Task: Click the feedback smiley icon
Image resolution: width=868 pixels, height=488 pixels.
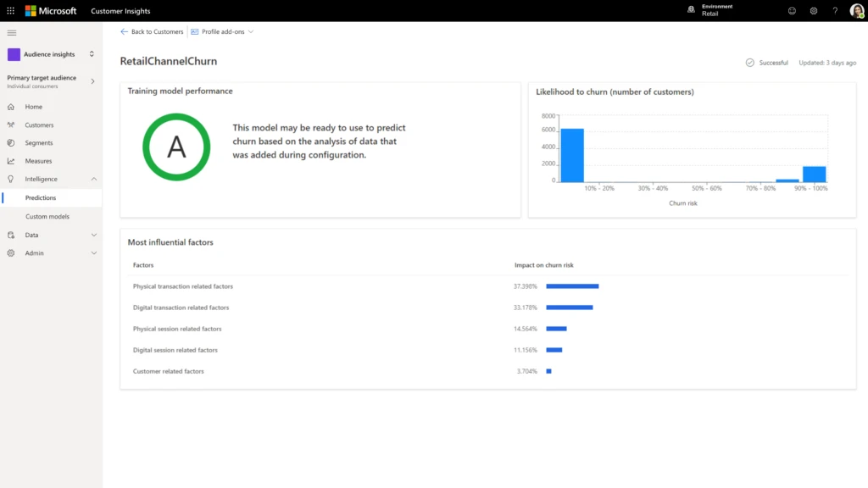Action: (792, 11)
